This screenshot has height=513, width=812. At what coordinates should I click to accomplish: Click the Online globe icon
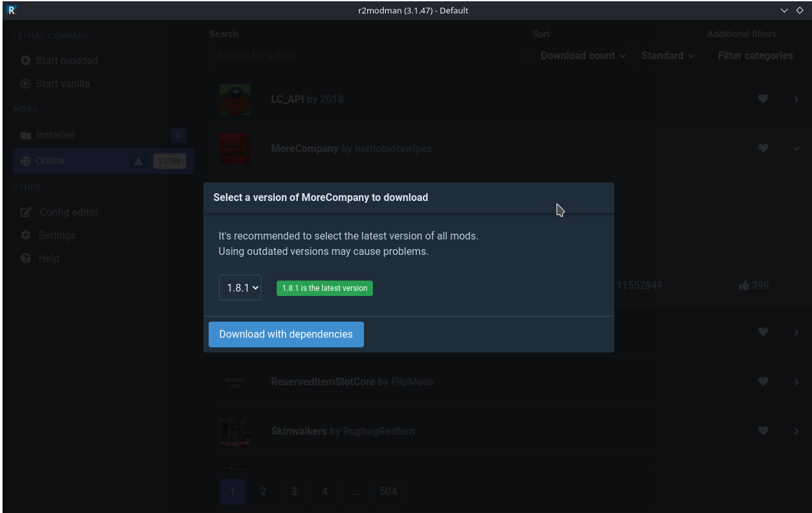26,161
